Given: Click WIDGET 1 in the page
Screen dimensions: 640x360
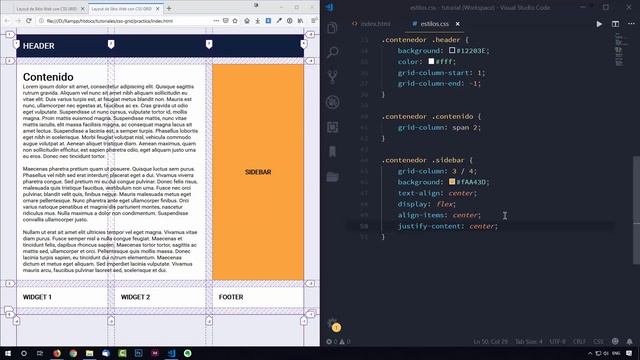Looking at the screenshot, I should pyautogui.click(x=37, y=297).
